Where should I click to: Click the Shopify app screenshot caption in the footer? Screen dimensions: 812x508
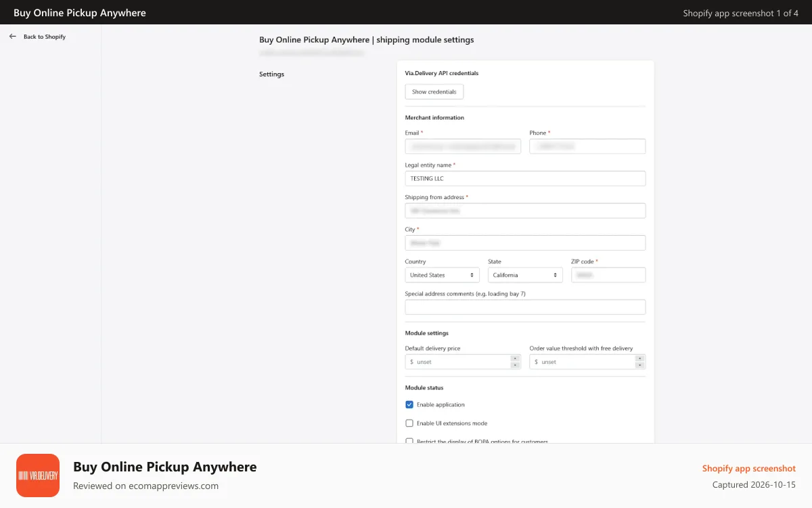coord(749,469)
